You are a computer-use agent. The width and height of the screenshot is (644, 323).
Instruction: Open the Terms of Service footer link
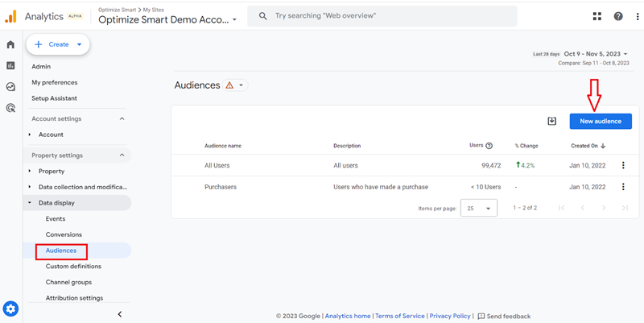coord(400,316)
